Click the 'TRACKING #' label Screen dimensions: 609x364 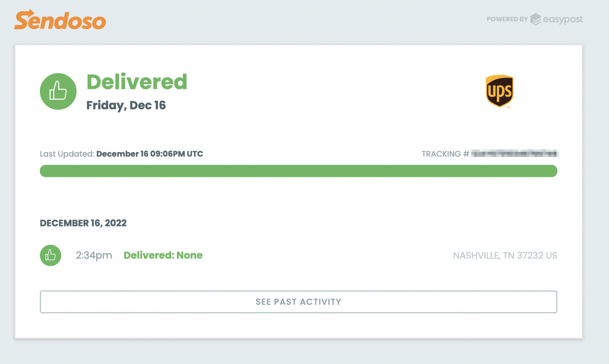(x=445, y=154)
